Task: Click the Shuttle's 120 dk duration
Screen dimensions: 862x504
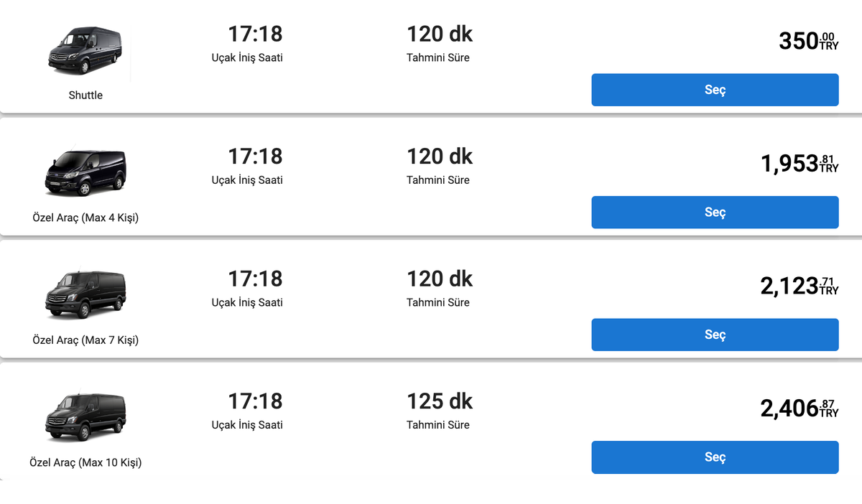Action: click(440, 34)
